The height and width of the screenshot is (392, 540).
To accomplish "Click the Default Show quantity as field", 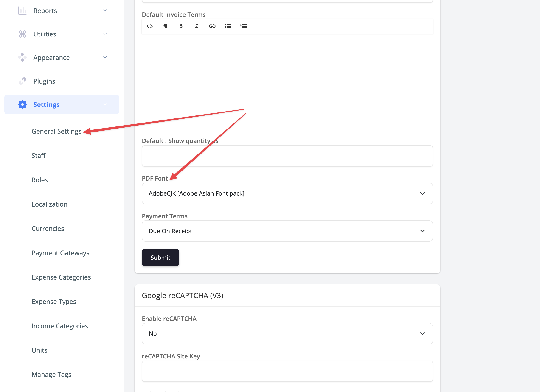I will pyautogui.click(x=287, y=156).
